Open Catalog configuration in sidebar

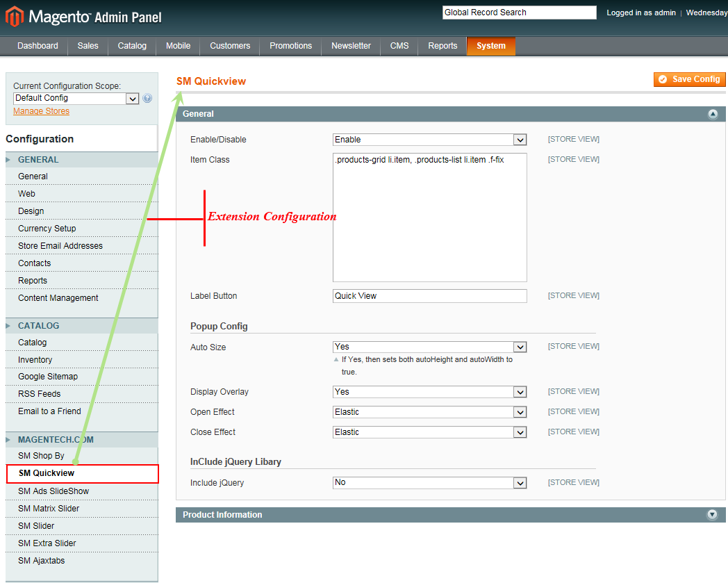coord(82,343)
